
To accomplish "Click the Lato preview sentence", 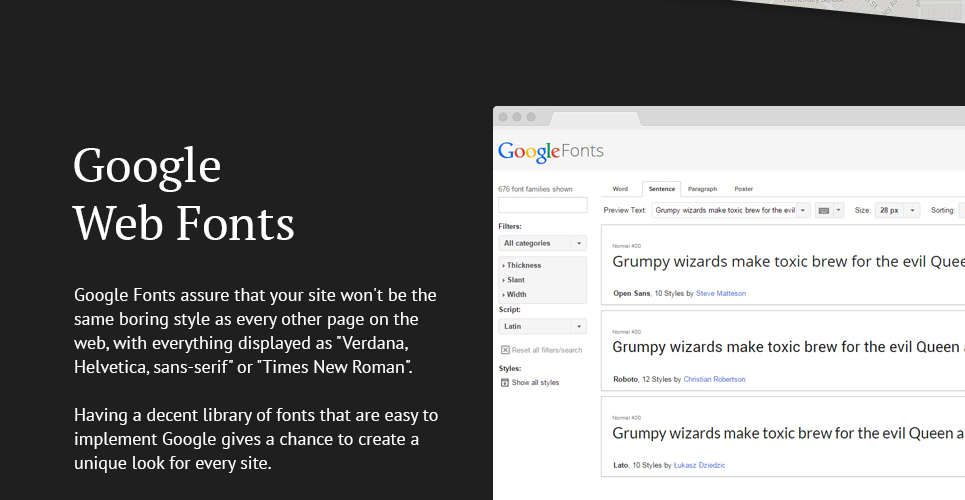I will 788,433.
